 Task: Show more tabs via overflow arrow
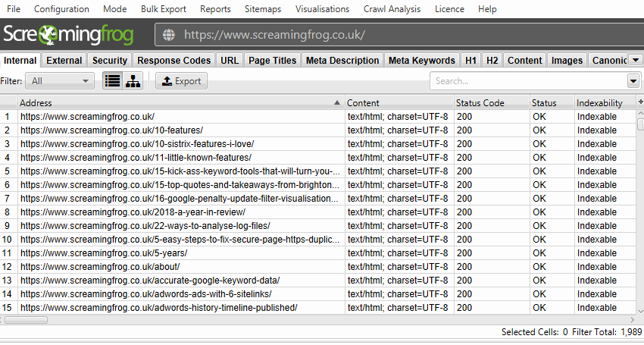coord(636,61)
